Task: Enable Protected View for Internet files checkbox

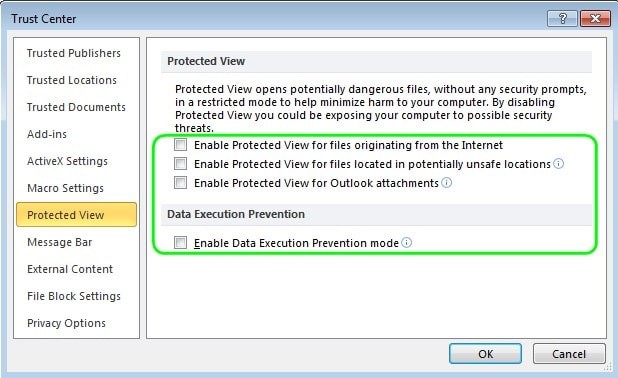Action: click(x=181, y=144)
